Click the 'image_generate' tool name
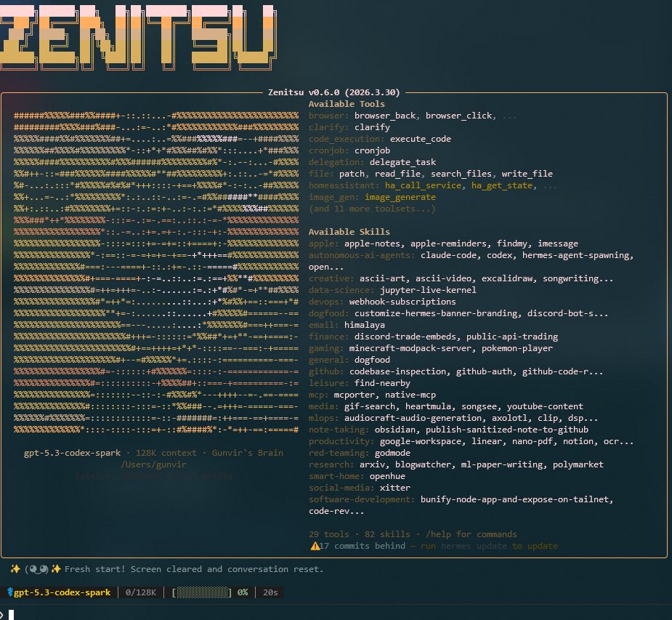672x620 pixels. coord(400,197)
